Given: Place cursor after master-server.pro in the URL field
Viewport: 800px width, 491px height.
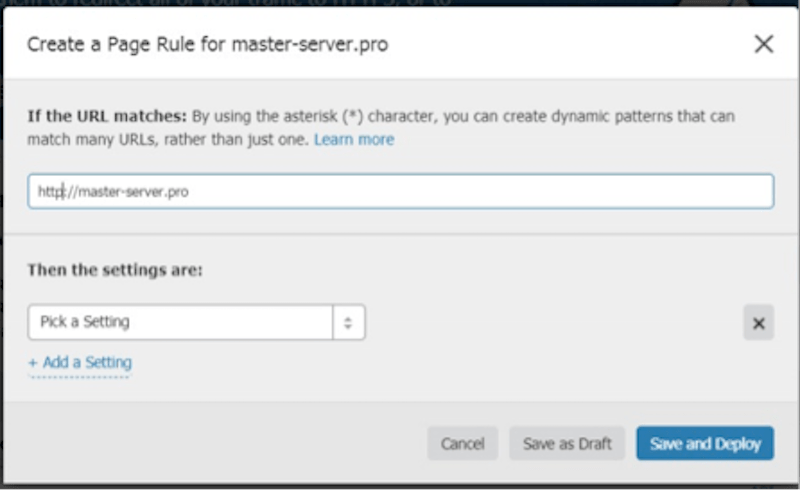Looking at the screenshot, I should click(x=190, y=192).
